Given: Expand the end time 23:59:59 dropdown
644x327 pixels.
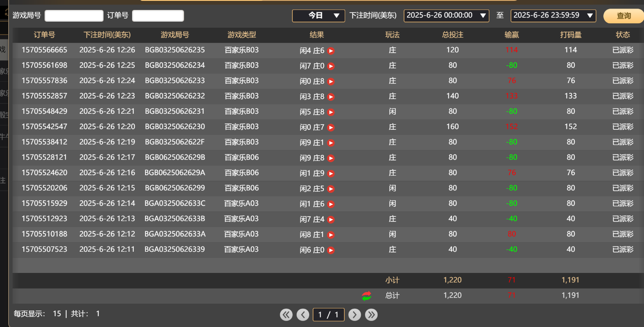Looking at the screenshot, I should [x=553, y=16].
